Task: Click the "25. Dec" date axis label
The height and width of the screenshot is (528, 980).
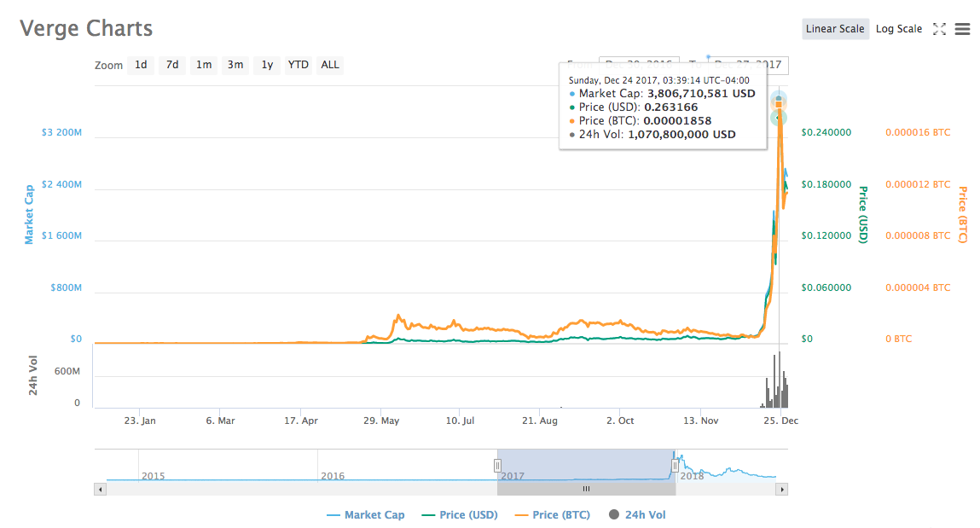Action: coord(780,421)
